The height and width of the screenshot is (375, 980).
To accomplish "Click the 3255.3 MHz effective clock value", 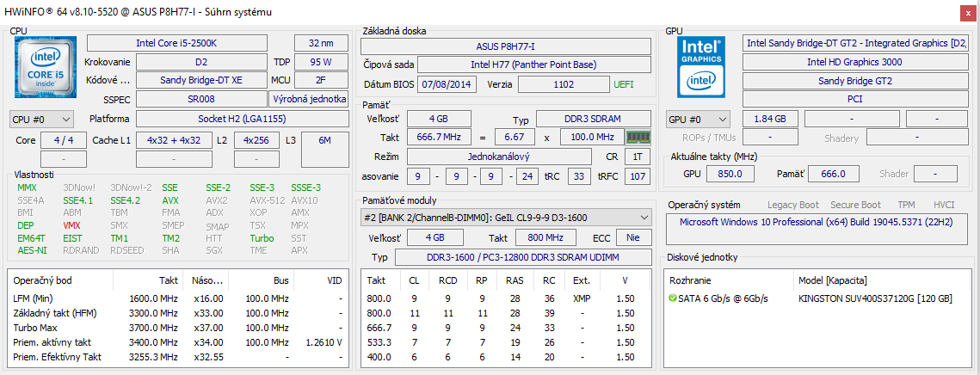I will 153,357.
